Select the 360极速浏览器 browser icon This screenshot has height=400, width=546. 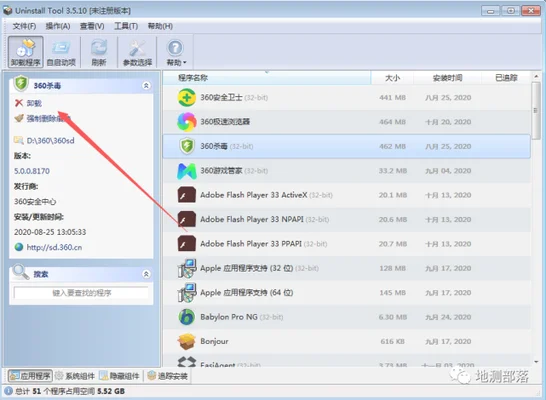187,122
